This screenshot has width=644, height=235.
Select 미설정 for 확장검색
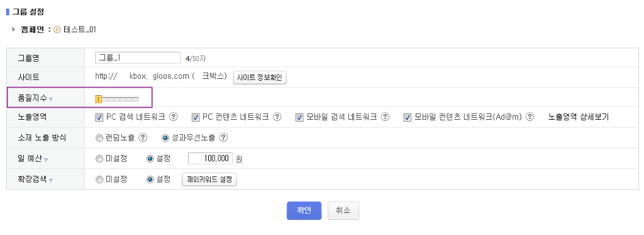[99, 180]
